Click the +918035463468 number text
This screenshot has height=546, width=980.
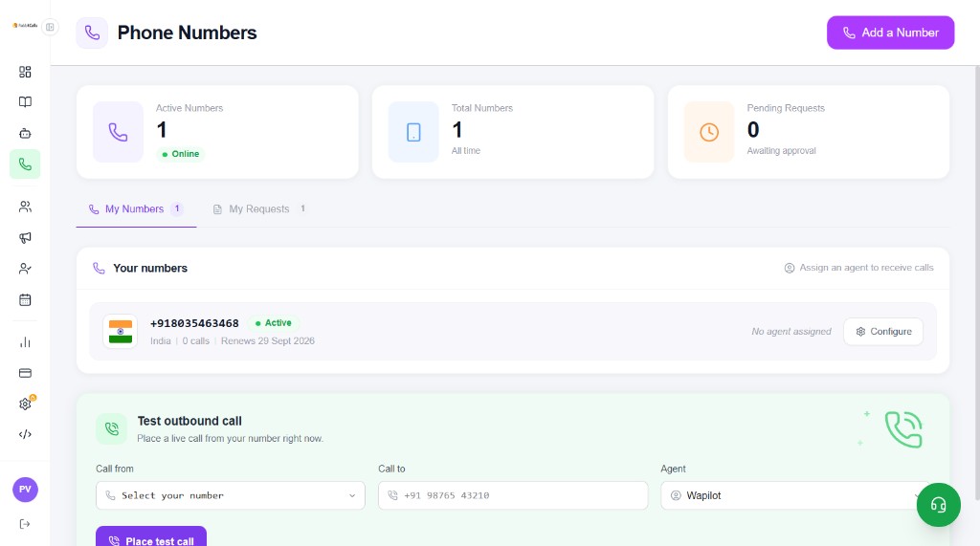tap(194, 323)
